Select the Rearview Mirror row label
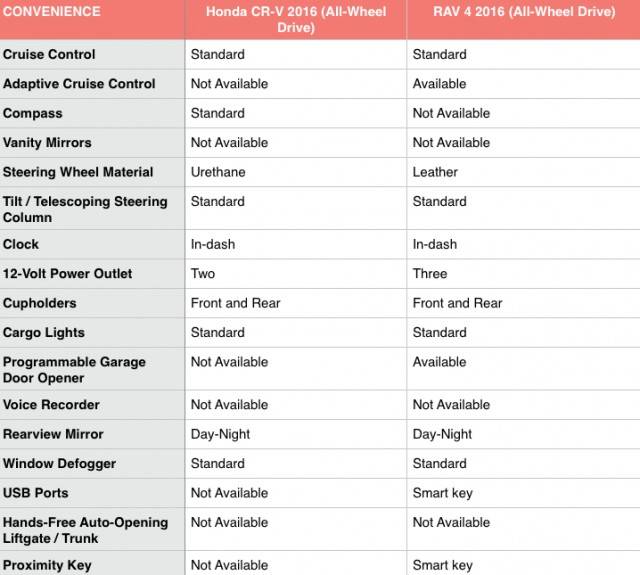This screenshot has height=575, width=640. click(53, 434)
